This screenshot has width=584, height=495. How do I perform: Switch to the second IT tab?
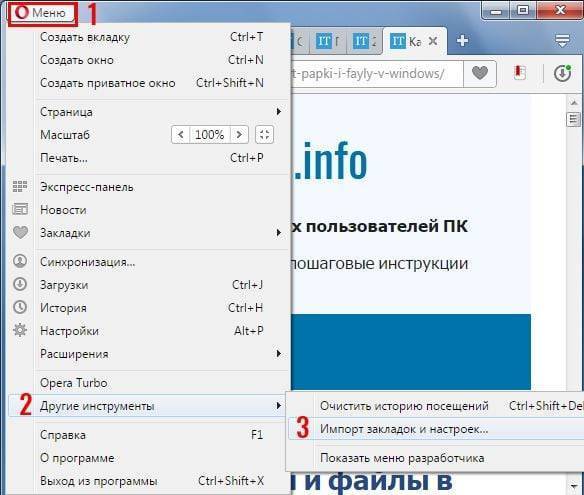tap(365, 41)
